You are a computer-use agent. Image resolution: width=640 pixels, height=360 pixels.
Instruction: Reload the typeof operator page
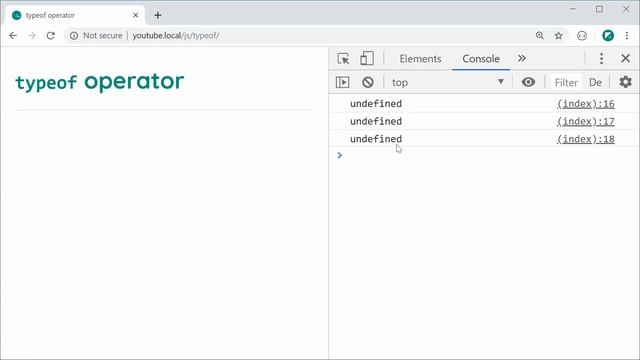[x=51, y=36]
